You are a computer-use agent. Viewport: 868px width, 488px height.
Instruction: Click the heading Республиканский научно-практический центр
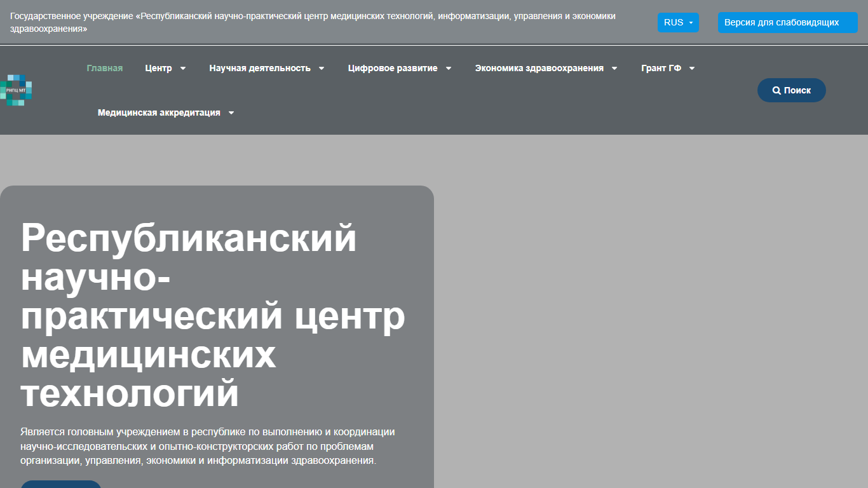pyautogui.click(x=213, y=316)
